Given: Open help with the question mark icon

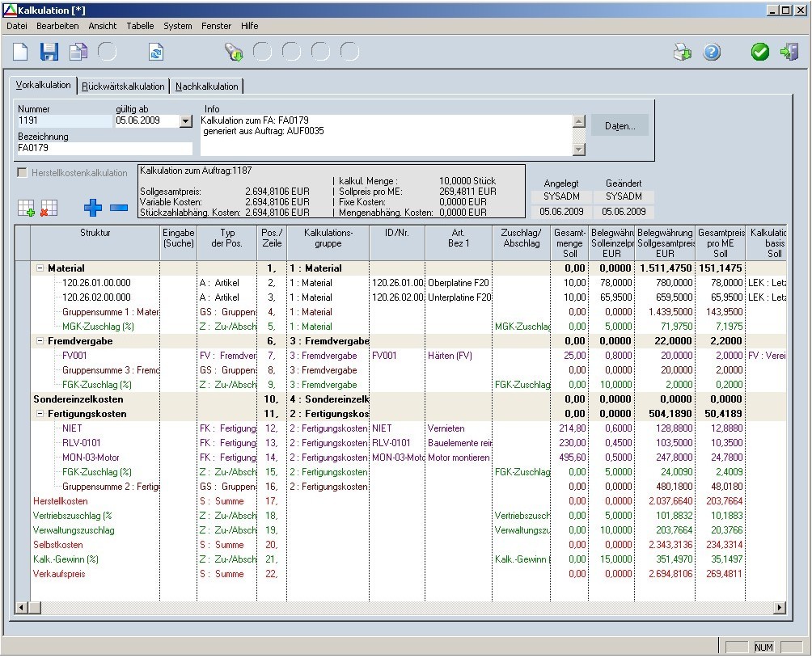Looking at the screenshot, I should 712,53.
